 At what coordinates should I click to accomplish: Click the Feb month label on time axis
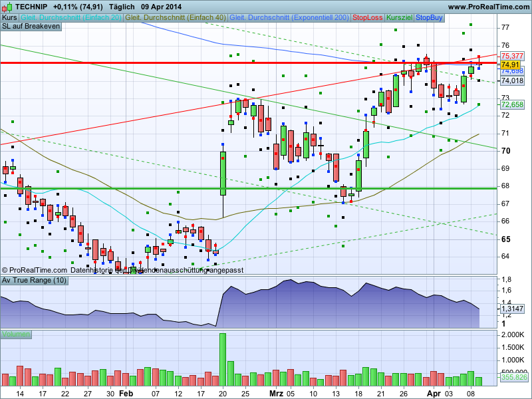[x=126, y=394]
